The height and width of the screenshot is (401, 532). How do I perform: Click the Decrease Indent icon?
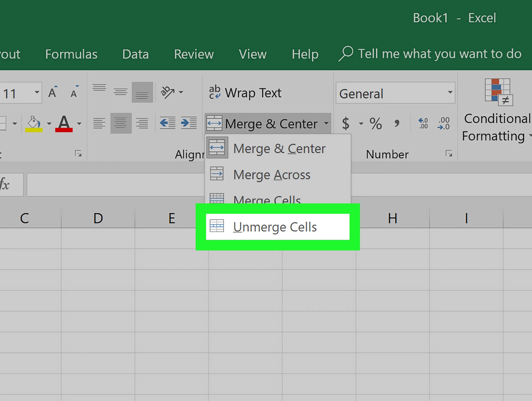click(167, 123)
